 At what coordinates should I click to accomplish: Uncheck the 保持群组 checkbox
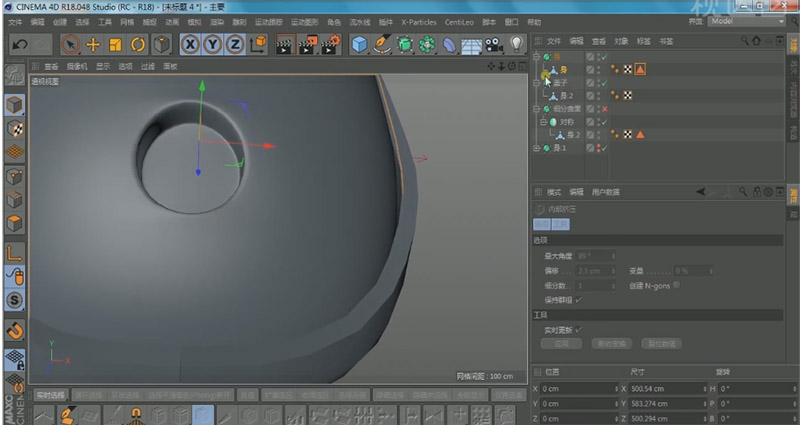point(579,300)
